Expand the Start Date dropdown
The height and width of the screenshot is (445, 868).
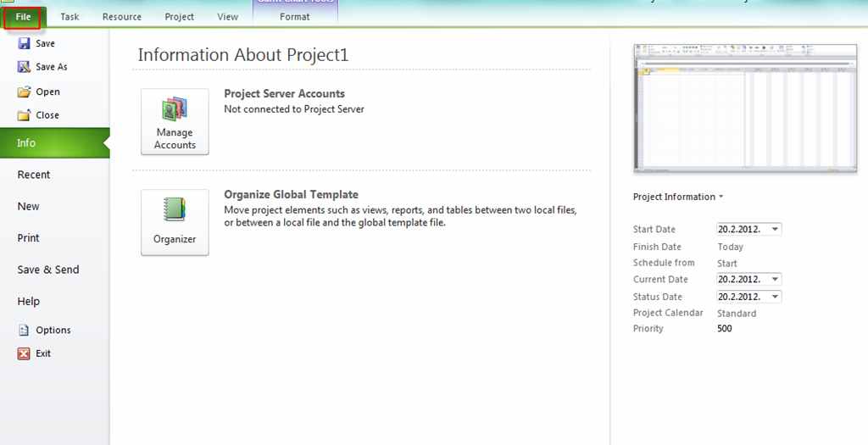pyautogui.click(x=776, y=229)
